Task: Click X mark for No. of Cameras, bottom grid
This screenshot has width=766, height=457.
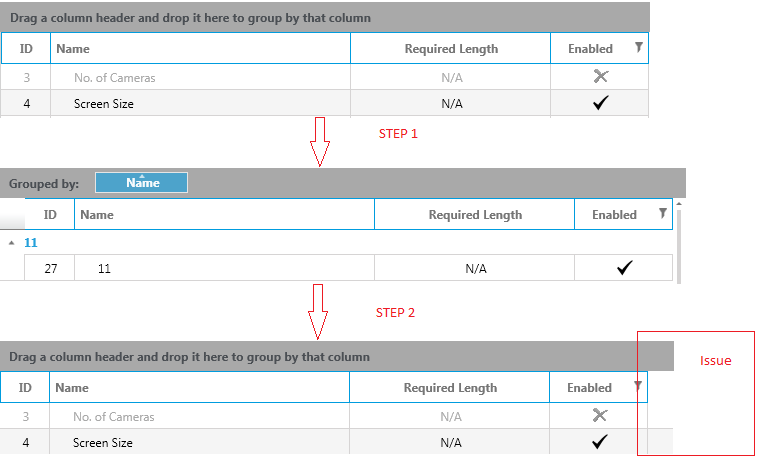Action: pos(600,415)
